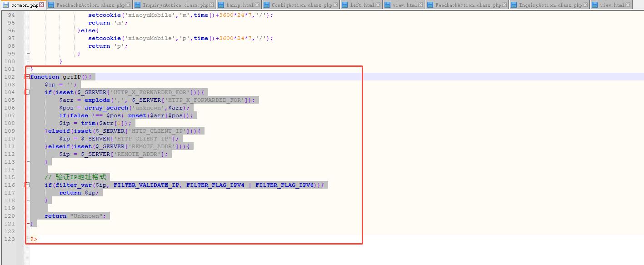Close the banip.html tab
This screenshot has height=265, width=644.
tap(257, 5)
